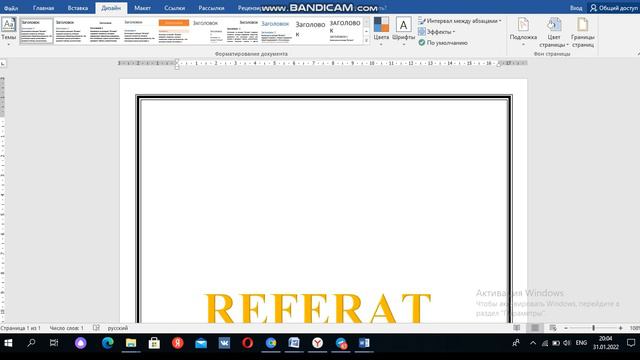Open Yandex Browser from taskbar
The width and height of the screenshot is (640, 360).
(x=318, y=343)
